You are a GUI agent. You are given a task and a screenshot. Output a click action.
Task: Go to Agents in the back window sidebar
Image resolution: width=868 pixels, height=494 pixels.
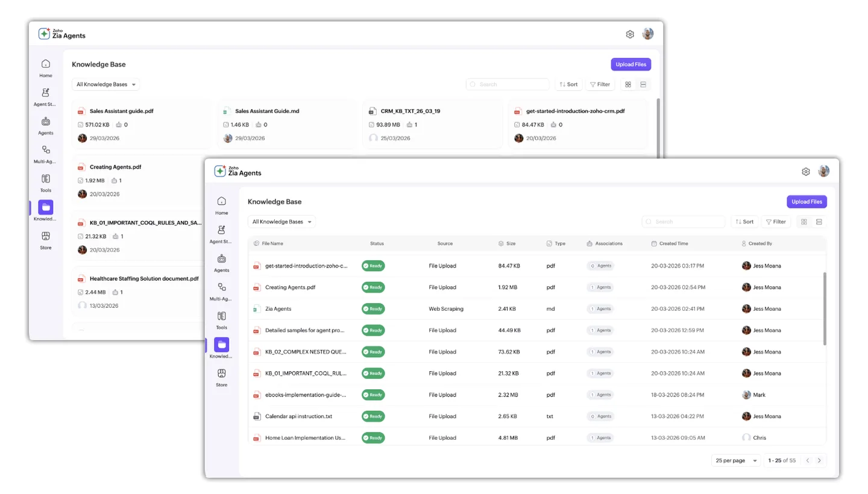(x=46, y=125)
